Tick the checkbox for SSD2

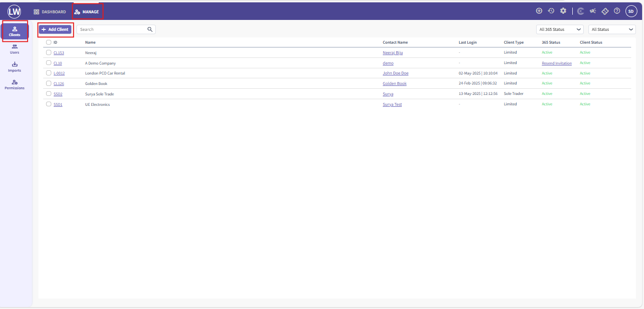(48, 94)
